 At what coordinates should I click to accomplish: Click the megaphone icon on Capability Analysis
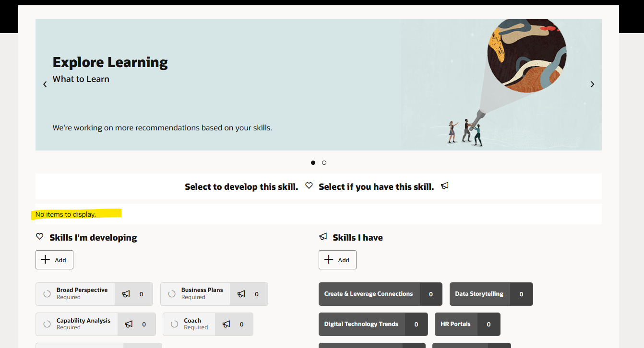129,324
